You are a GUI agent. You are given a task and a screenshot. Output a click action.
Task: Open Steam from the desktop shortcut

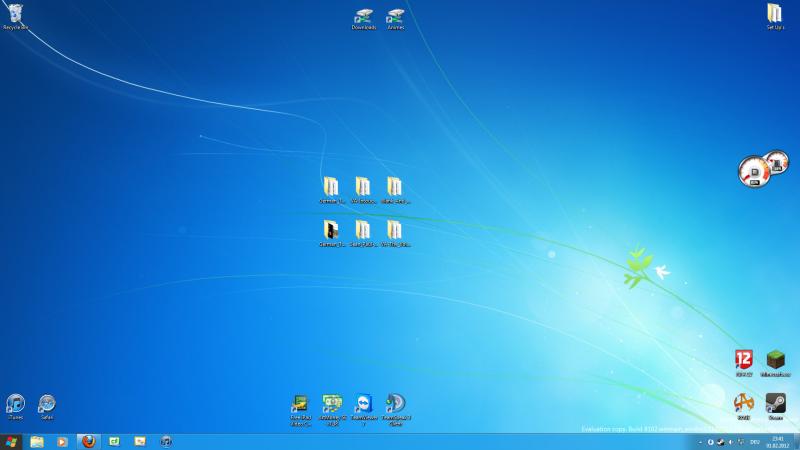click(775, 403)
